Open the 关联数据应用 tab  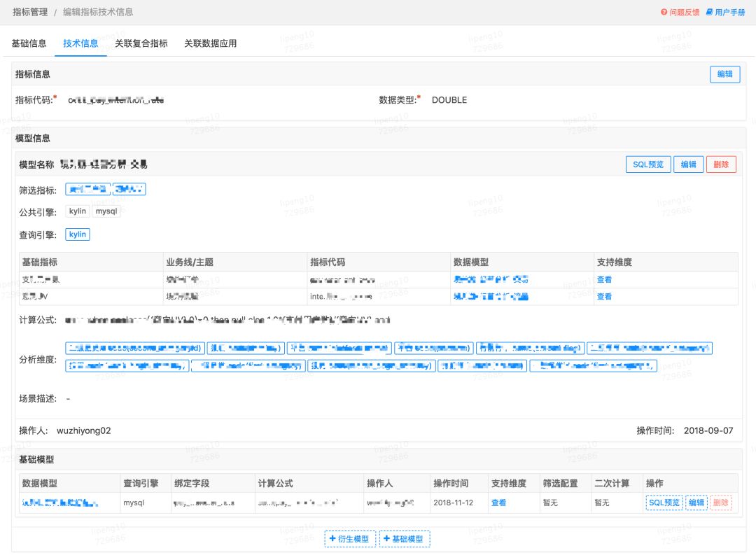coord(210,43)
